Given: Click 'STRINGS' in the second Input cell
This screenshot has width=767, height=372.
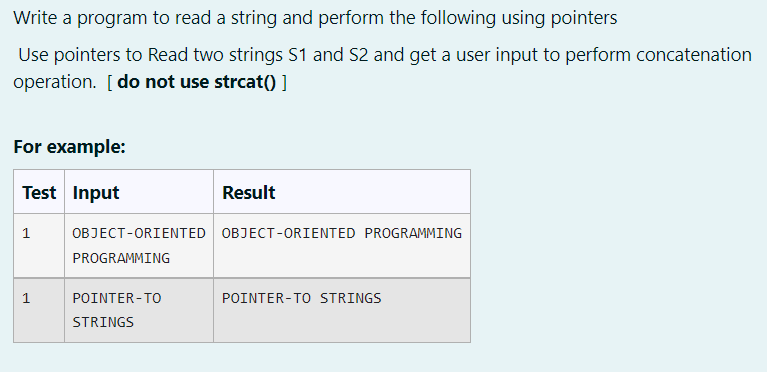Looking at the screenshot, I should pos(103,322).
